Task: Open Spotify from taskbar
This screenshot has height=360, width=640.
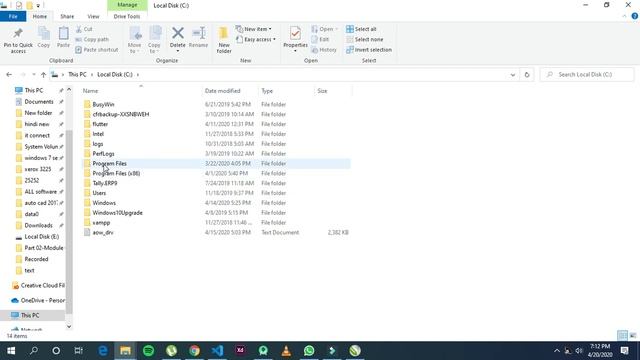Action: coord(149,351)
